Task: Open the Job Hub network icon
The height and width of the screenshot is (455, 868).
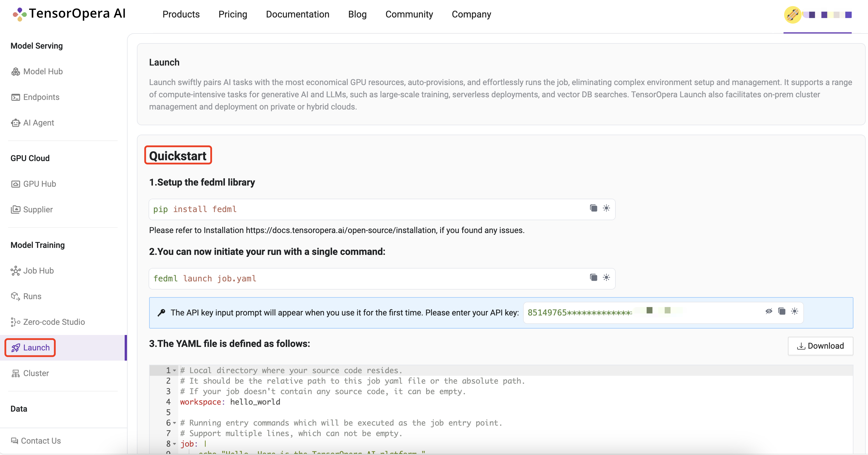Action: (15, 271)
